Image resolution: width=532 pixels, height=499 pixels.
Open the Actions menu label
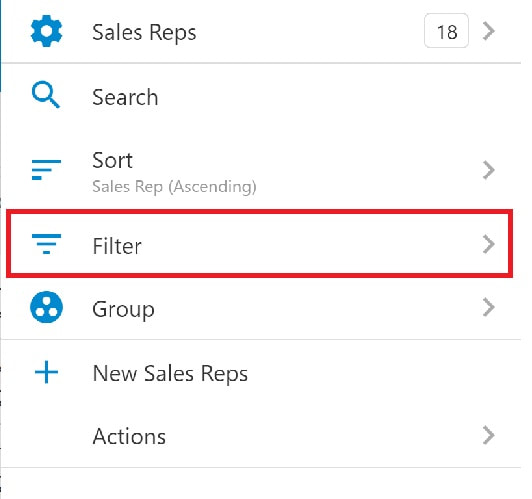point(129,436)
